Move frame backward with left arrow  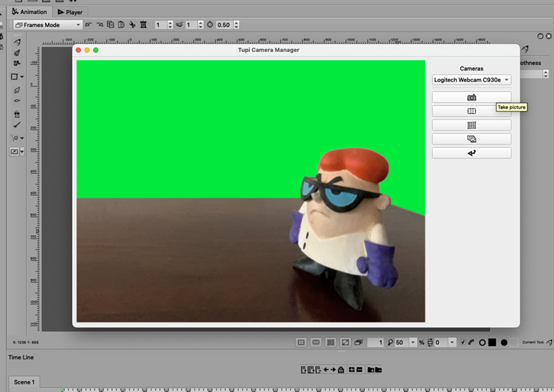click(x=325, y=370)
